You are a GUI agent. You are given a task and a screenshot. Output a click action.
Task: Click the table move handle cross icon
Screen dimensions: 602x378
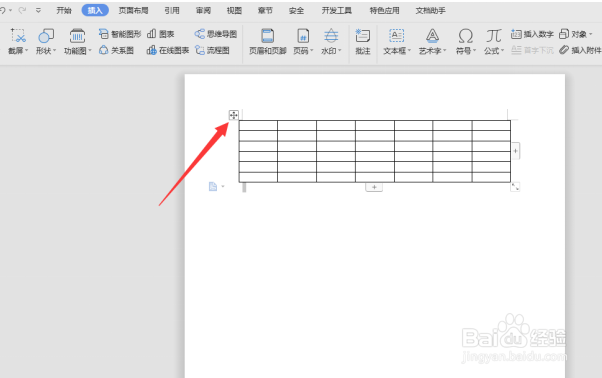(233, 115)
